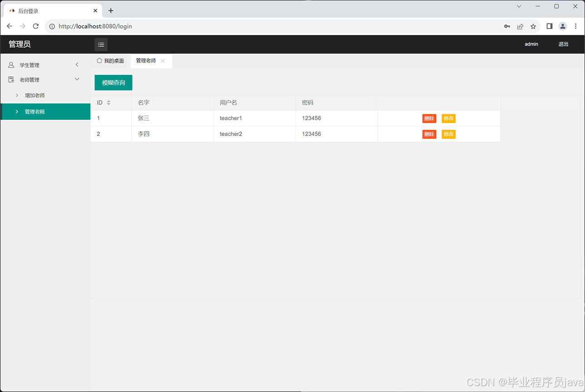The width and height of the screenshot is (585, 392).
Task: Click the cell containing 李四
Action: [x=172, y=134]
